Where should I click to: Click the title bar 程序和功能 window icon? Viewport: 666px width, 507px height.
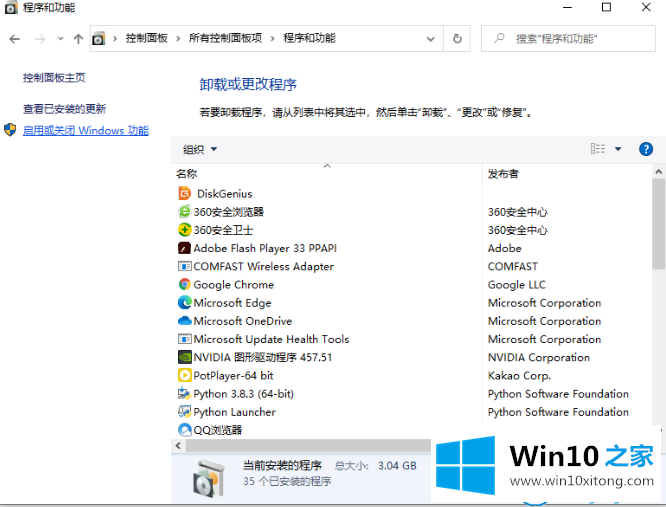tap(11, 7)
